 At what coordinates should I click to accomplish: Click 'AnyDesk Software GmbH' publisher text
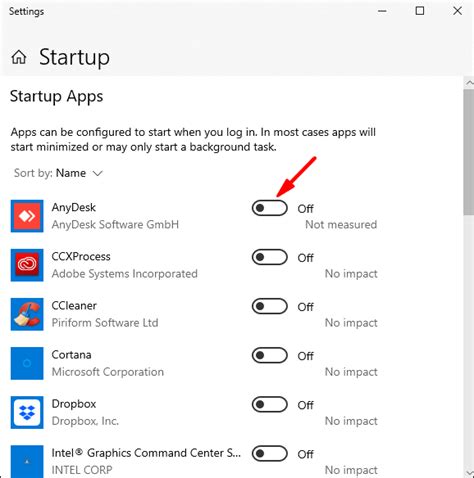[x=115, y=225]
